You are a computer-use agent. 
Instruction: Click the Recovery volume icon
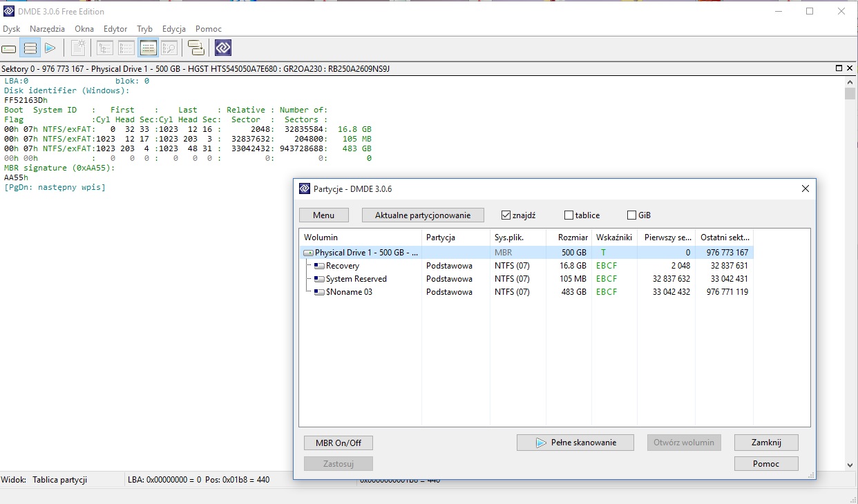click(319, 266)
